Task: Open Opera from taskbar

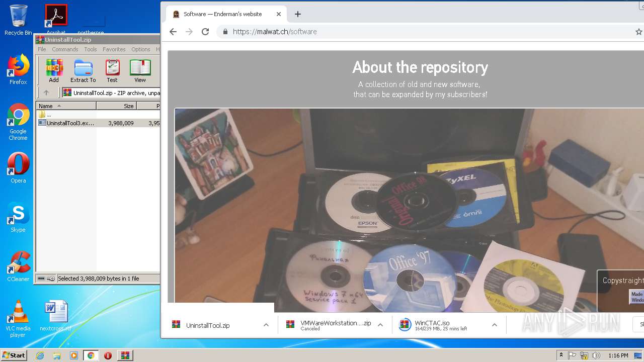Action: point(108,355)
